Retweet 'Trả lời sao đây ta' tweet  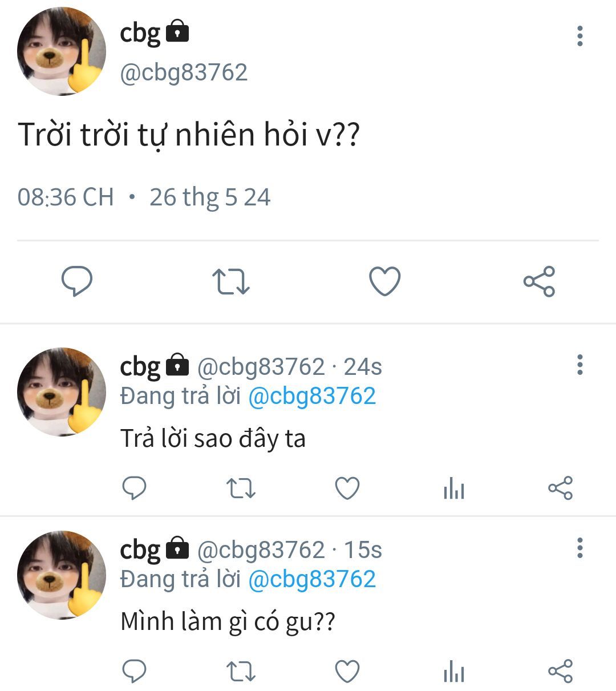241,488
